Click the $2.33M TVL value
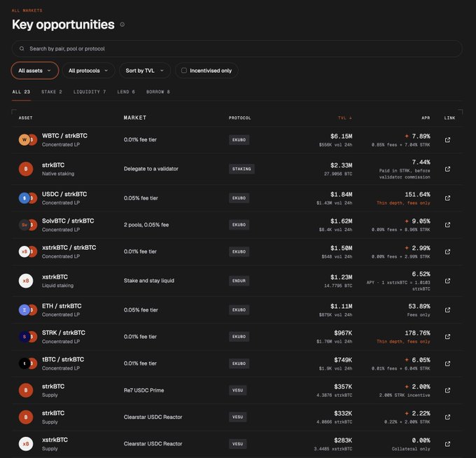Image resolution: width=476 pixels, height=458 pixels. click(x=341, y=165)
